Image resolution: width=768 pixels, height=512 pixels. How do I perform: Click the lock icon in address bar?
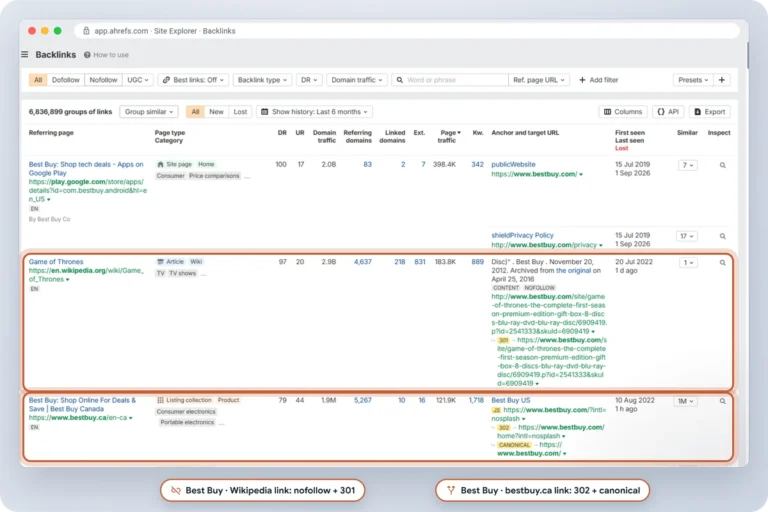click(x=86, y=31)
